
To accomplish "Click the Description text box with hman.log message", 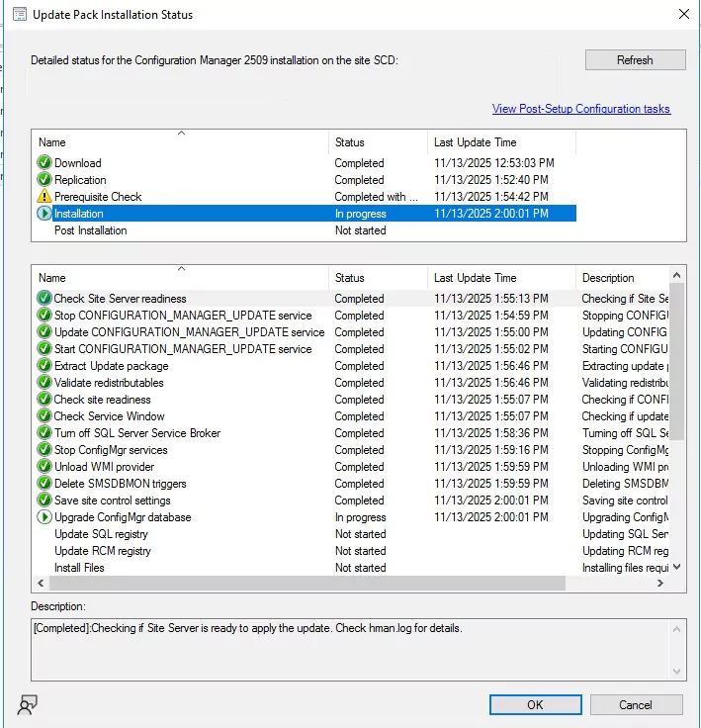I will (350, 650).
